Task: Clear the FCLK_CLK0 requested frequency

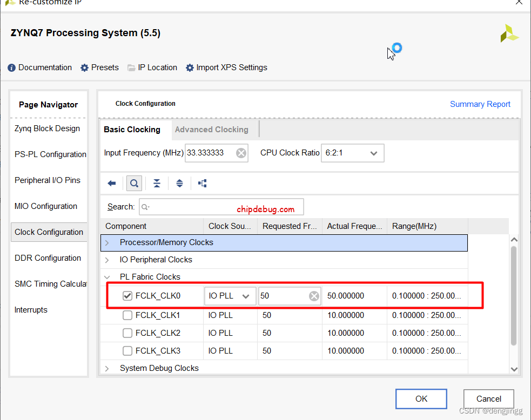Action: [314, 296]
